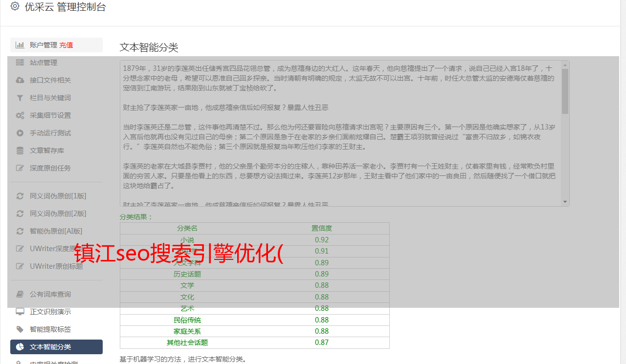Click the 基于机器学习的方法 description text
Image resolution: width=626 pixels, height=364 pixels.
(183, 359)
